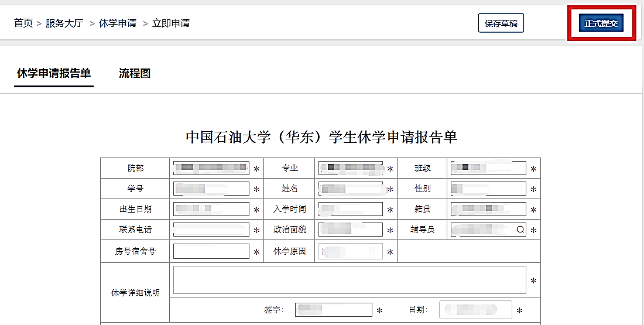Focus the 学号 input field
This screenshot has height=325, width=644.
(211, 189)
